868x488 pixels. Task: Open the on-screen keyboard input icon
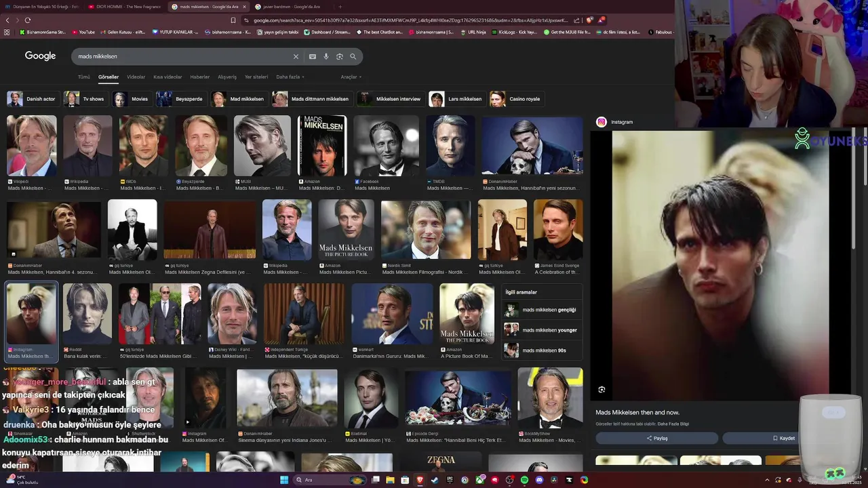(x=313, y=56)
